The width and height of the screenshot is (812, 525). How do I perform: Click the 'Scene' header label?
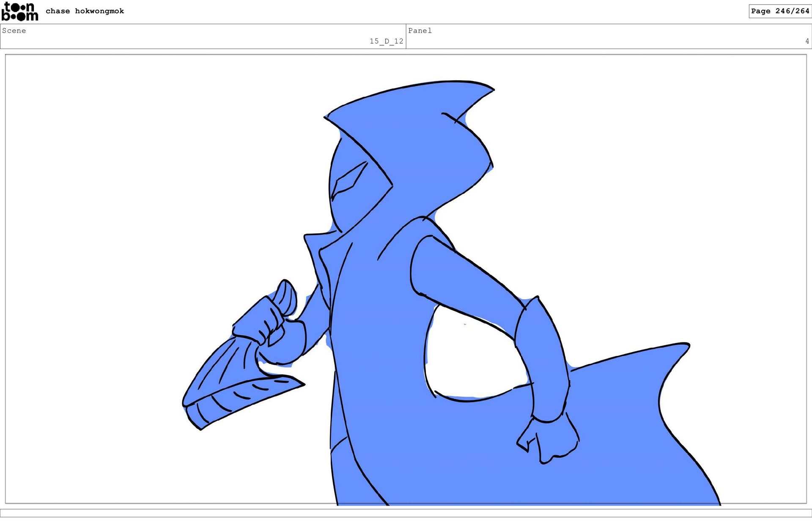[x=14, y=30]
